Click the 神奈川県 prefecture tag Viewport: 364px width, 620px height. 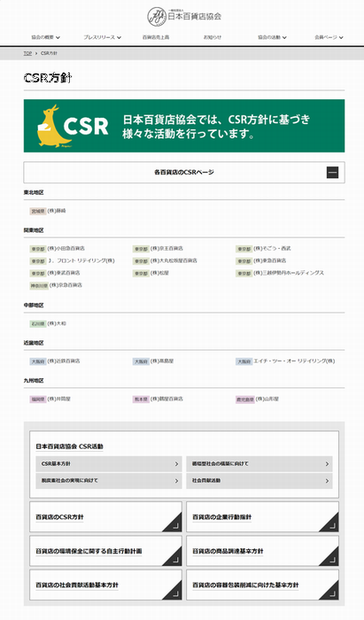point(39,285)
